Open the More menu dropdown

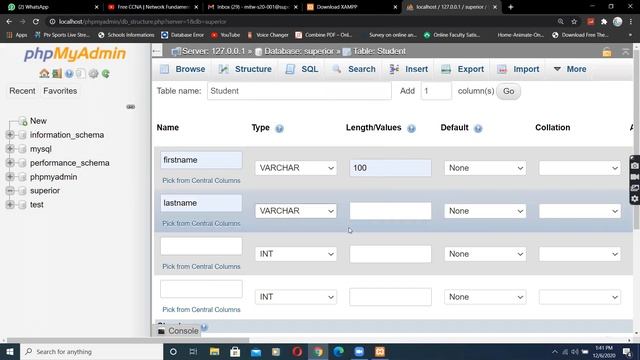click(570, 69)
